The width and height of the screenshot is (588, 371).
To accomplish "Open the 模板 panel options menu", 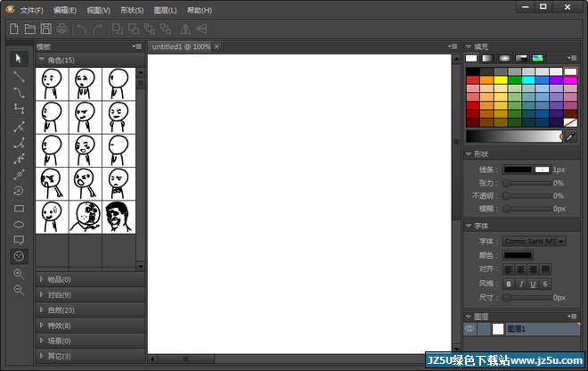I will click(x=137, y=46).
